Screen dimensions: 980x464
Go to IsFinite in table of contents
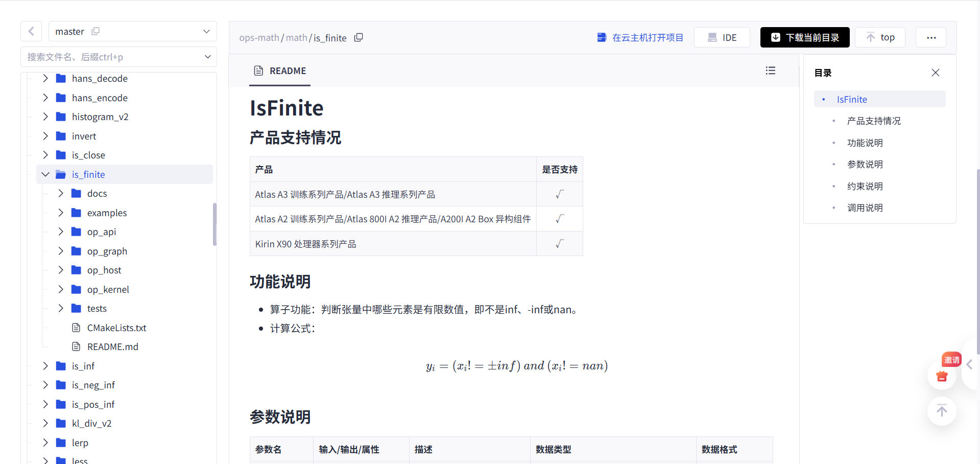(x=852, y=99)
